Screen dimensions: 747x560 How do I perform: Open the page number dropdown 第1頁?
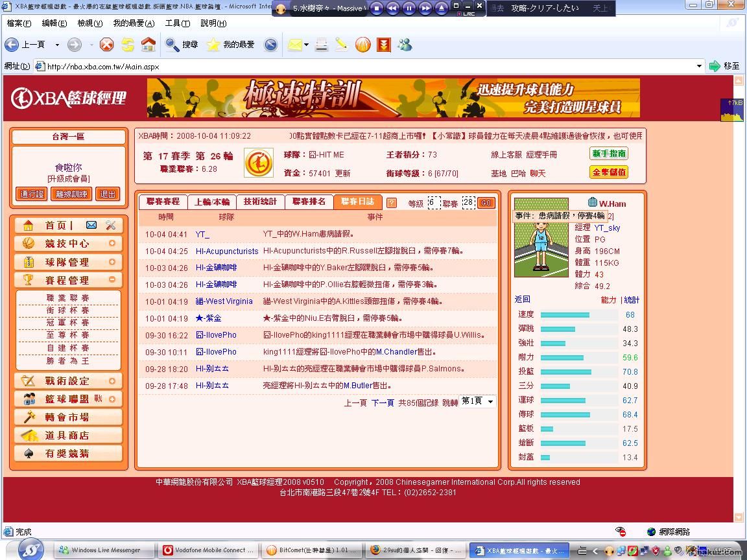pos(477,401)
